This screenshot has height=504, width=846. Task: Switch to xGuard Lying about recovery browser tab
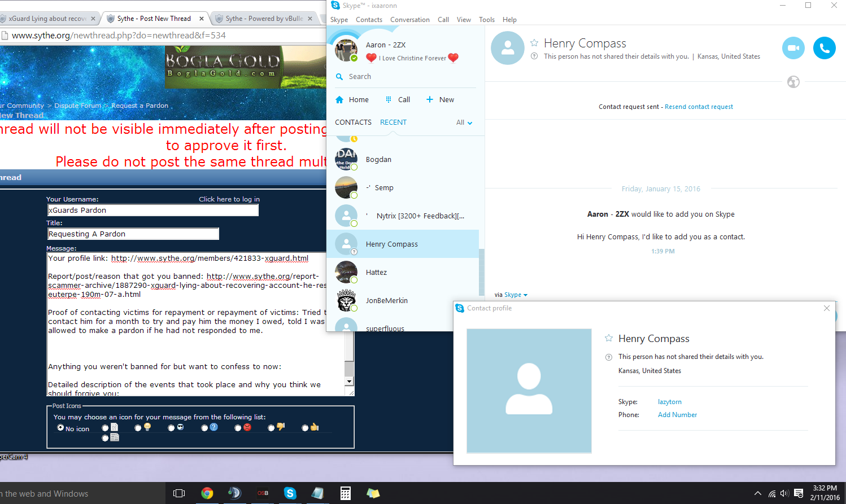pyautogui.click(x=47, y=19)
